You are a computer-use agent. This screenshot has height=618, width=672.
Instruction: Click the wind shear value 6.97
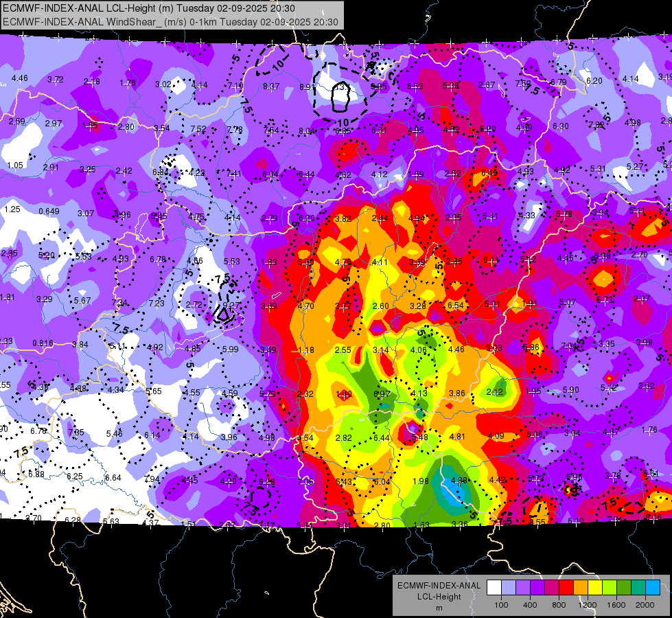(x=382, y=393)
